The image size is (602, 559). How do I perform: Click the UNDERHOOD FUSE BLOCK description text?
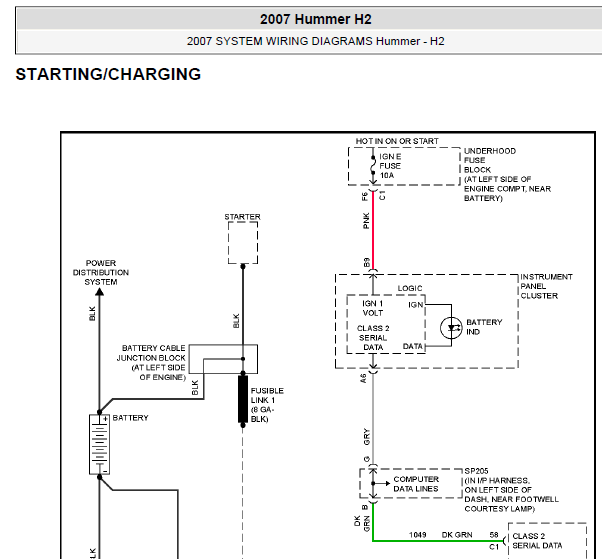click(507, 174)
